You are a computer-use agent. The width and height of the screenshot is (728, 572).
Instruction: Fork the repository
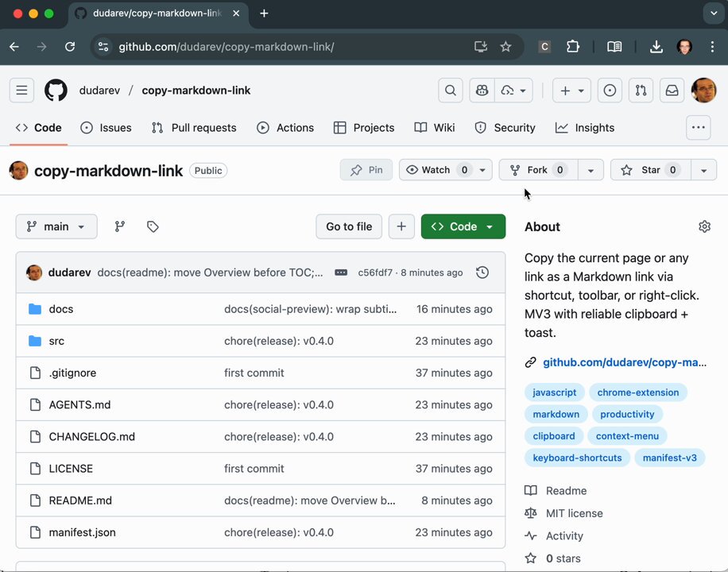point(538,170)
